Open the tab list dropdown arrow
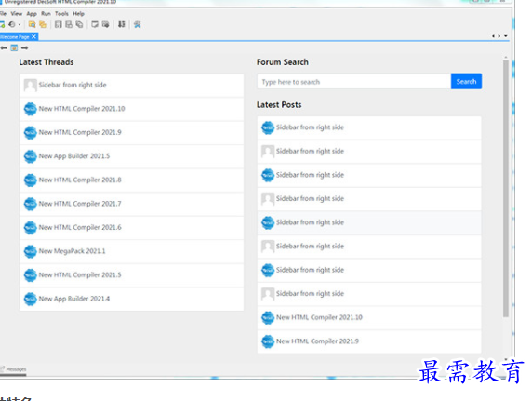Screen dimensions: 532x401 [x=506, y=36]
